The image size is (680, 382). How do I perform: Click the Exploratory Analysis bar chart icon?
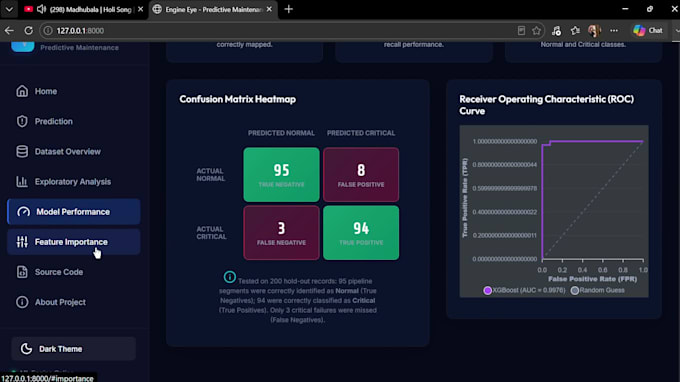[x=22, y=182]
